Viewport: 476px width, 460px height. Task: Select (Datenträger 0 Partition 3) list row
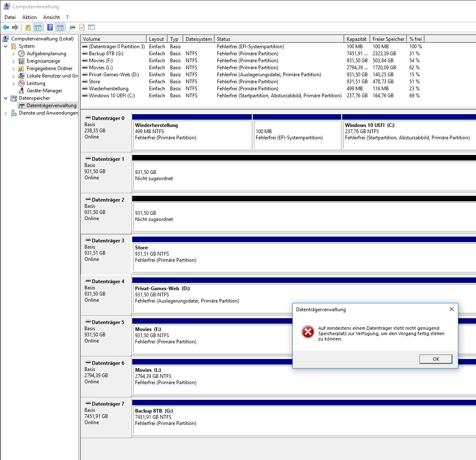[252, 47]
